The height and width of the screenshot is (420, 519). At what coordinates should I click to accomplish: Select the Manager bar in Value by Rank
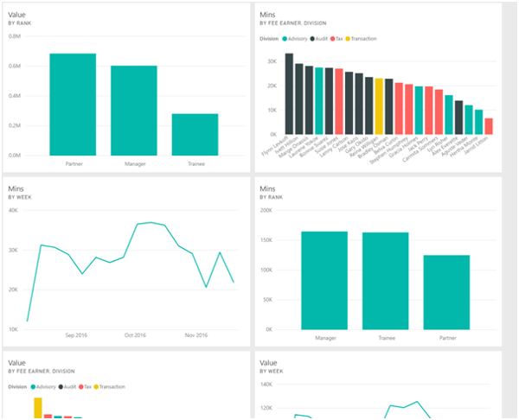[133, 110]
